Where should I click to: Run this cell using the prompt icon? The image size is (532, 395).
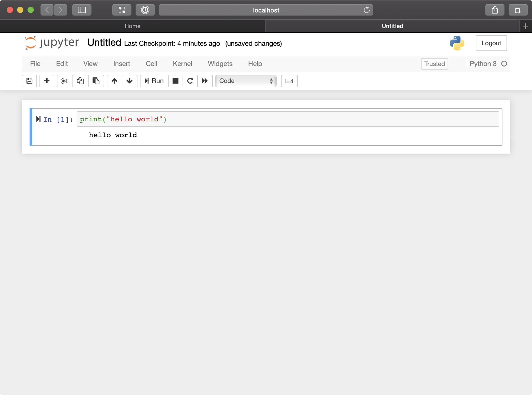coord(38,119)
